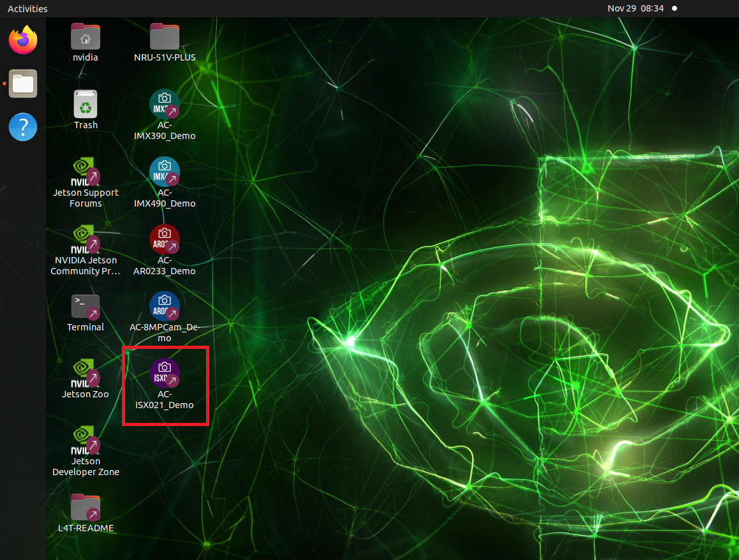Select NVIDIA Jetson Community Projects shortcut

(x=86, y=240)
